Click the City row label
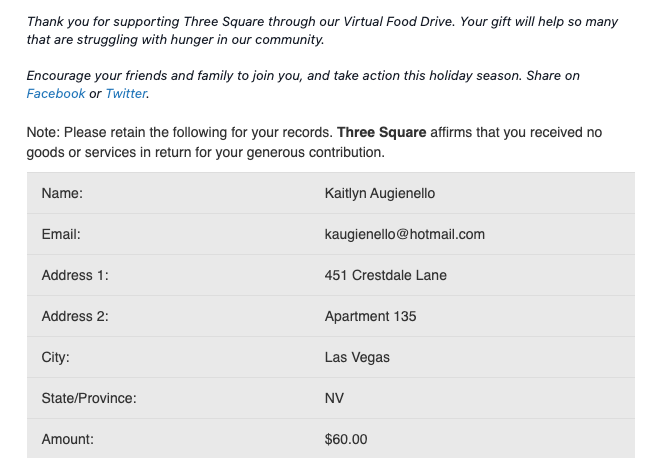The height and width of the screenshot is (458, 659). pyautogui.click(x=55, y=357)
